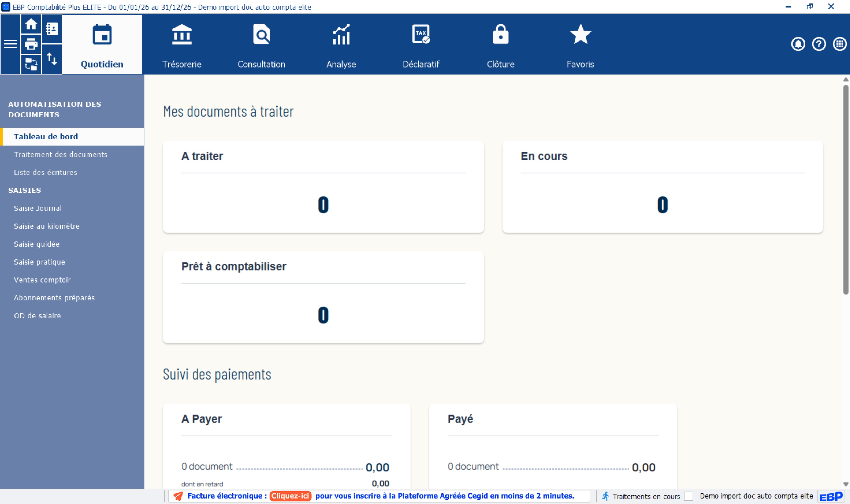Click the vertical scrollbar down arrow
The height and width of the screenshot is (504, 850).
point(845,484)
